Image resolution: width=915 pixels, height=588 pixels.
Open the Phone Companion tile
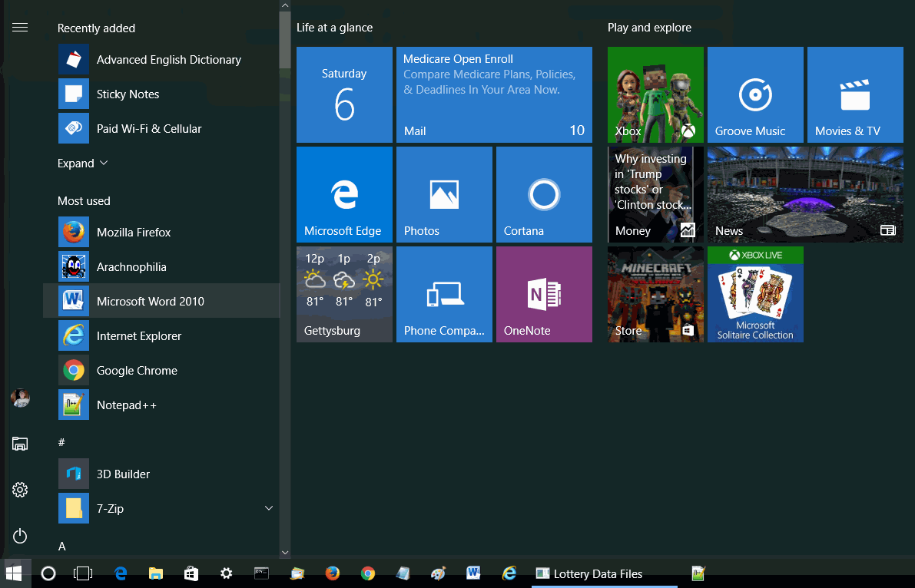point(444,294)
